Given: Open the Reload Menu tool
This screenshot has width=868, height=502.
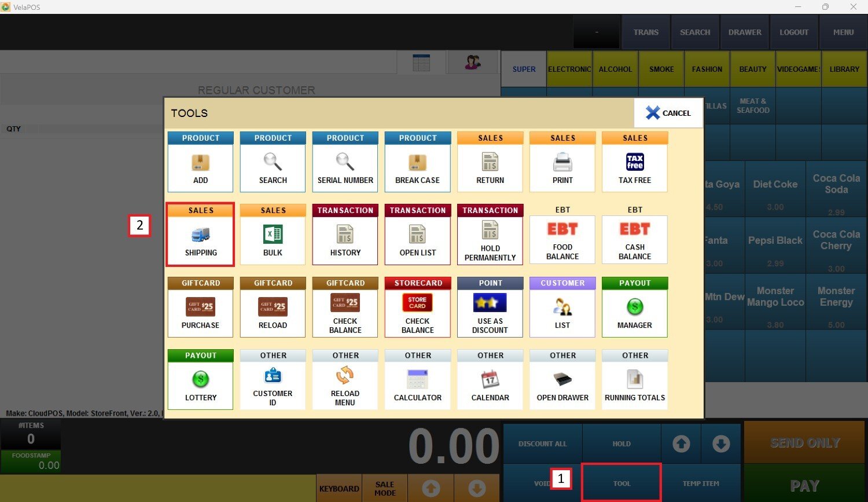Looking at the screenshot, I should tap(345, 380).
